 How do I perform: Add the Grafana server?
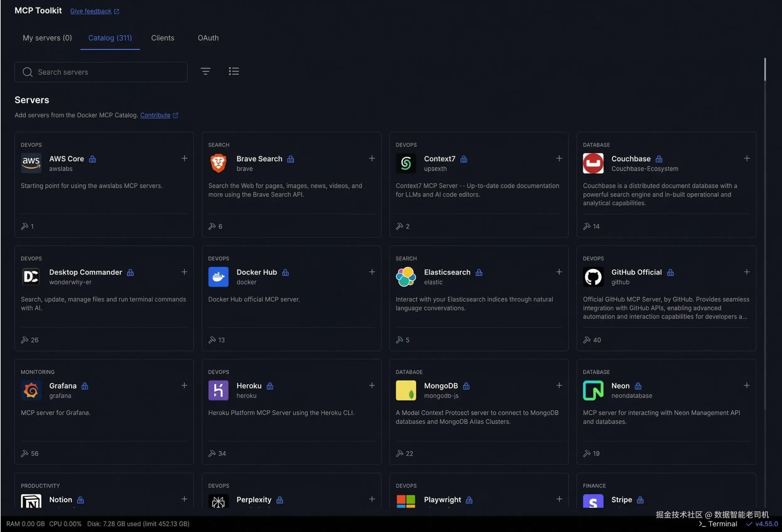[185, 386]
